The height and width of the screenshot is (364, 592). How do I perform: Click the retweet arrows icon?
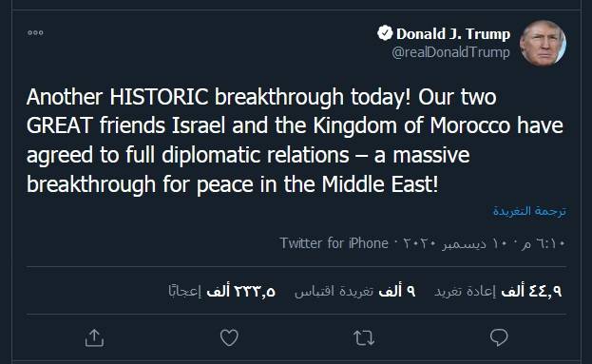pyautogui.click(x=364, y=337)
